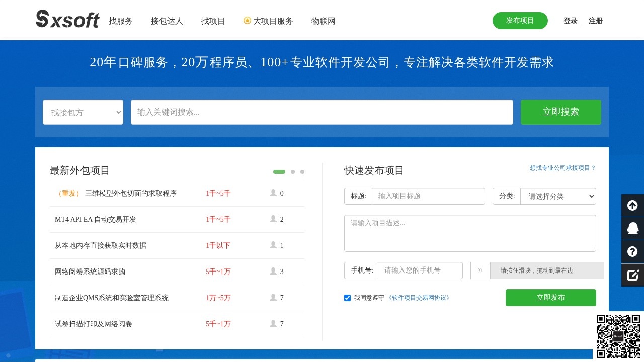This screenshot has width=644, height=362.
Task: Click the green 发布项目 button
Action: (x=520, y=21)
